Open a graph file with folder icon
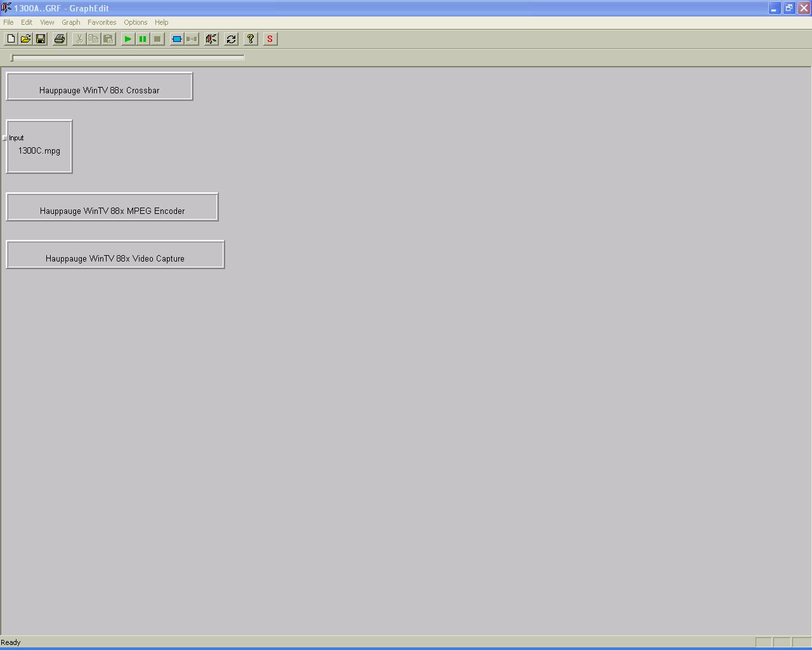This screenshot has width=812, height=650. [25, 39]
